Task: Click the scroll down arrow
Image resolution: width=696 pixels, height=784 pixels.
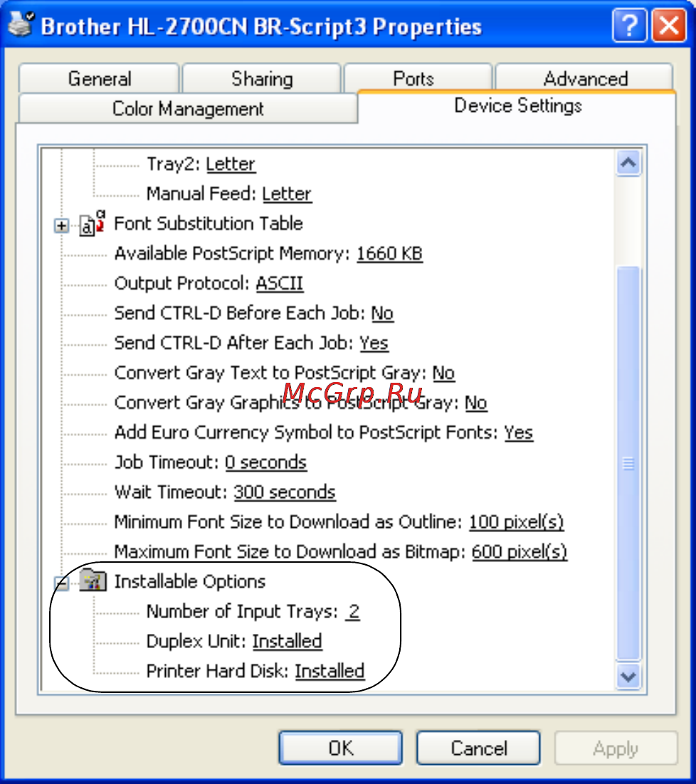Action: pyautogui.click(x=628, y=677)
